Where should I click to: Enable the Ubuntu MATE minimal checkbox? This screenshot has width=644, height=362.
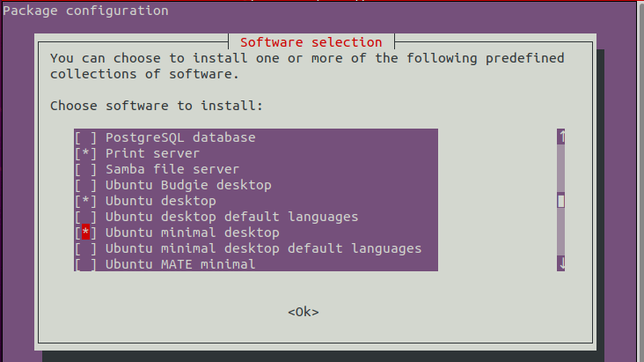[x=85, y=264]
